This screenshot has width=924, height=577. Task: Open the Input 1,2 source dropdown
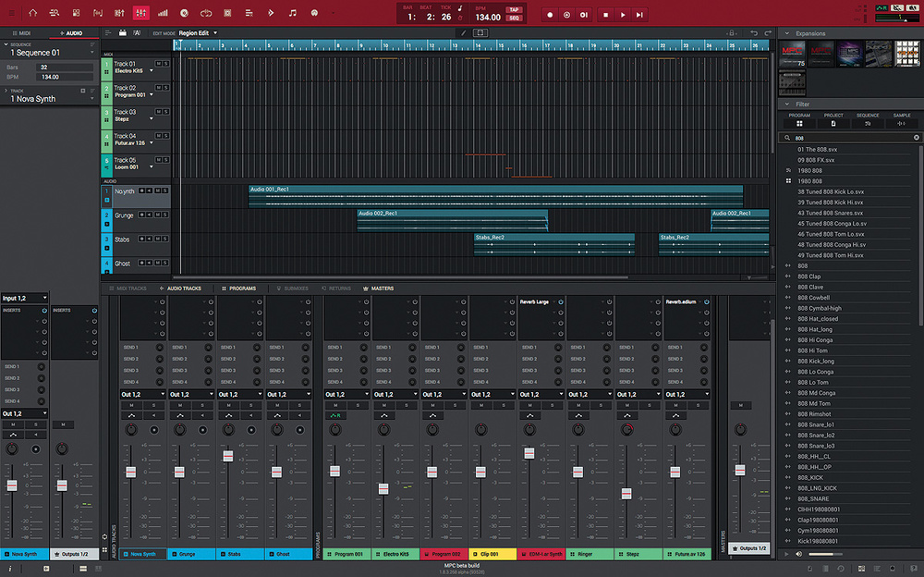(x=24, y=298)
